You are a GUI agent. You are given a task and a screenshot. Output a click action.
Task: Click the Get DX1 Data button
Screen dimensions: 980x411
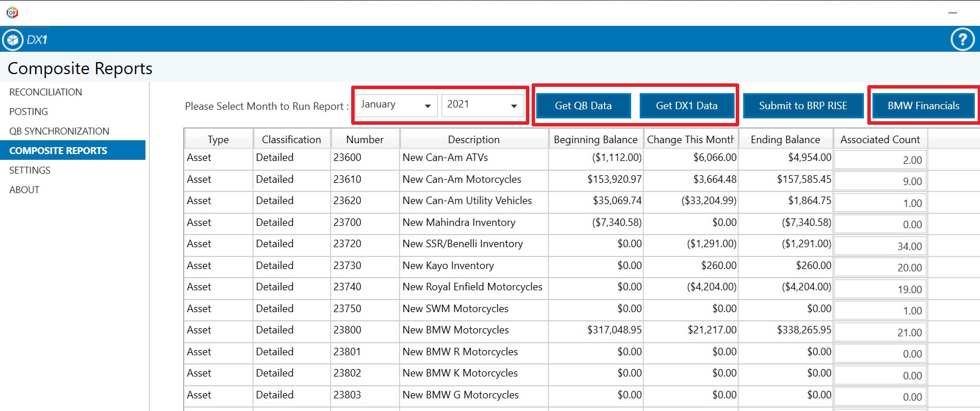click(x=687, y=106)
